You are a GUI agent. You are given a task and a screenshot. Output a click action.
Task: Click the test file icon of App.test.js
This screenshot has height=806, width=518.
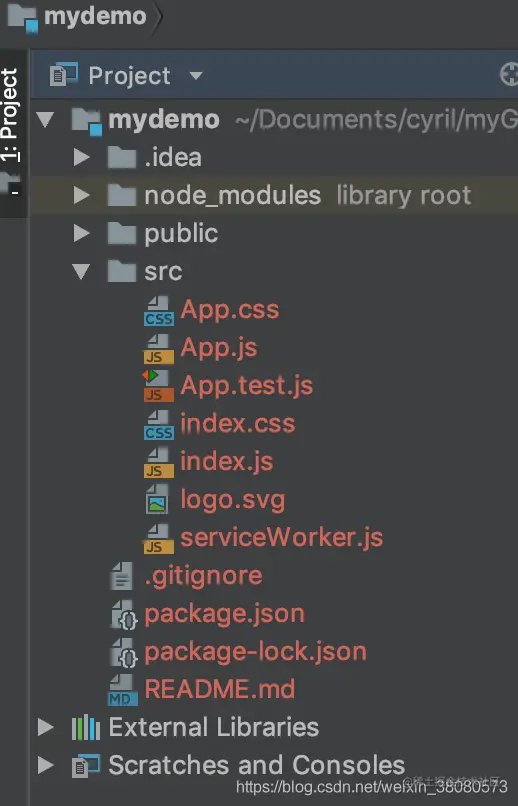click(x=159, y=386)
